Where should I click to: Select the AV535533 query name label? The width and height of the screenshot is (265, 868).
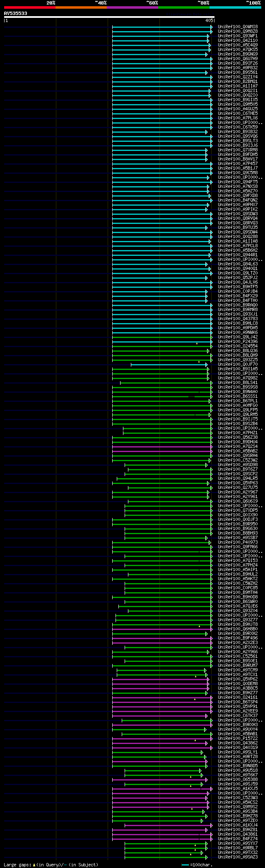click(16, 13)
